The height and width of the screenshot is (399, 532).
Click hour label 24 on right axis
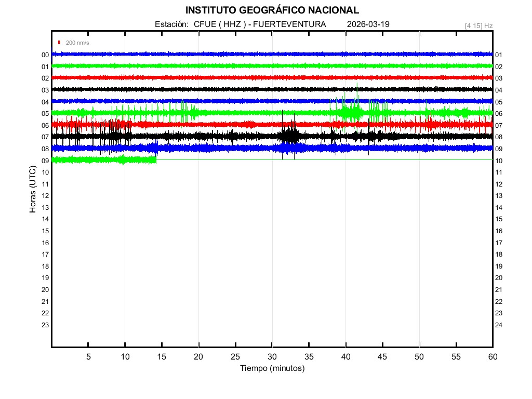(499, 325)
